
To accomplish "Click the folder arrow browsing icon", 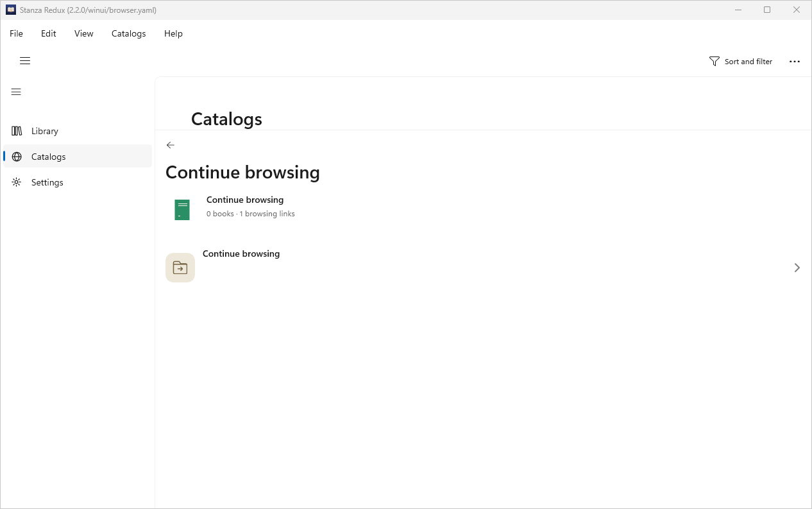I will (180, 268).
